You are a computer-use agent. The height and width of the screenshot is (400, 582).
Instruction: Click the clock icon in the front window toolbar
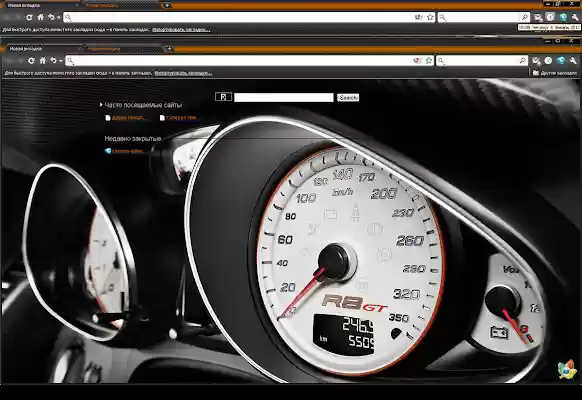pos(548,60)
